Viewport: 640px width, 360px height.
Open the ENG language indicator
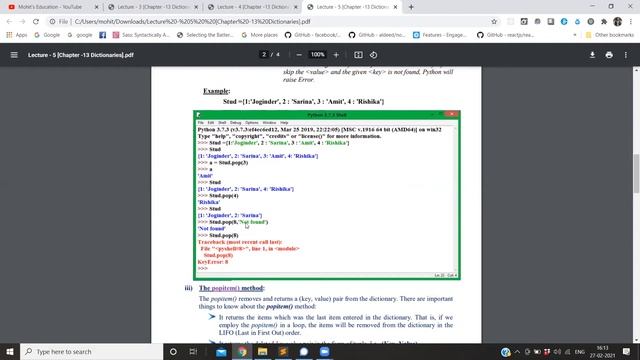click(x=580, y=351)
